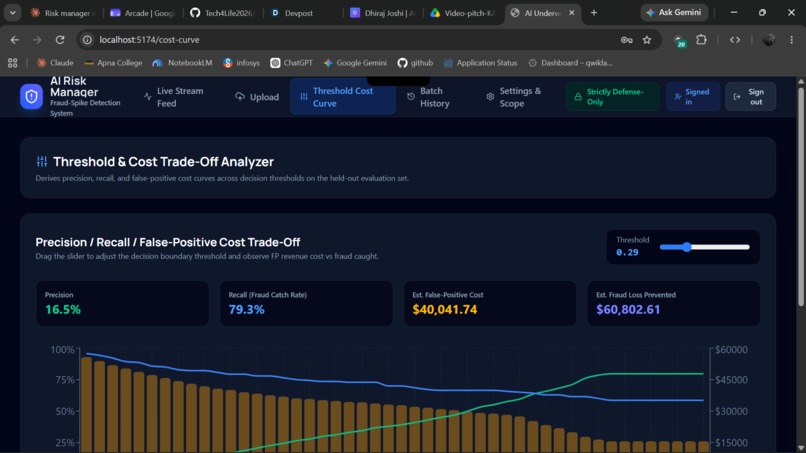Open the Dashboard qwikla bookmark
Screen dimensions: 806x453
click(x=571, y=63)
